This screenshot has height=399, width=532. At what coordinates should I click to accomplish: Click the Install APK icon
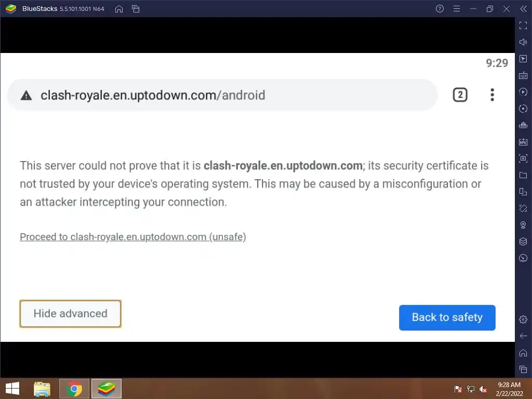coord(523,142)
